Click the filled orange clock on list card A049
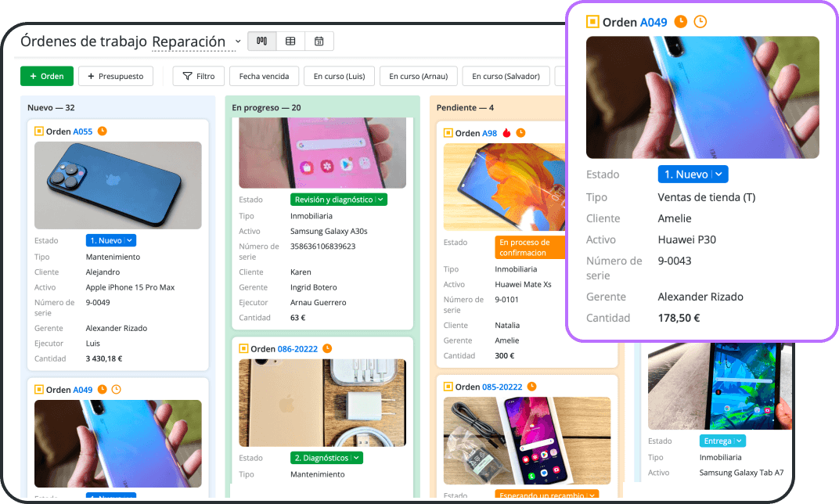 (x=103, y=390)
